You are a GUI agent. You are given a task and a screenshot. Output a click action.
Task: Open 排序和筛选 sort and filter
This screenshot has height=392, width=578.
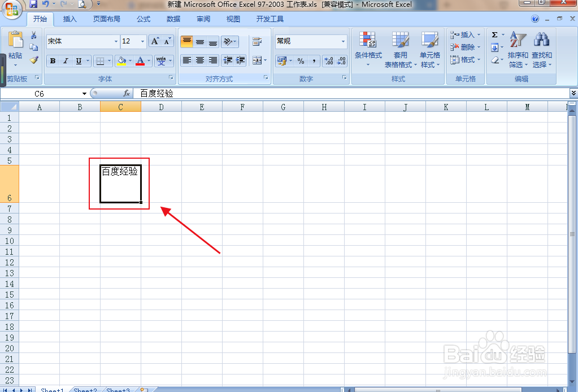click(518, 49)
